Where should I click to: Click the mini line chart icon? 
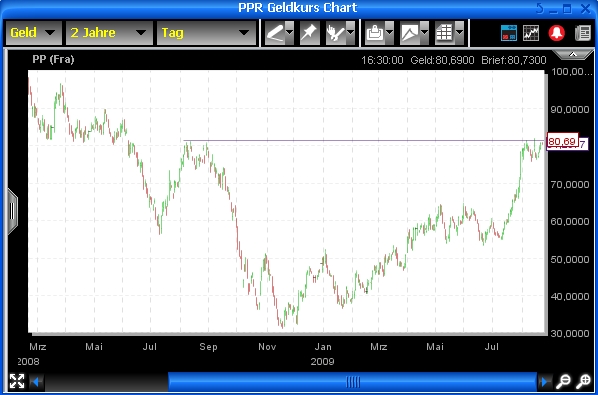[x=531, y=33]
